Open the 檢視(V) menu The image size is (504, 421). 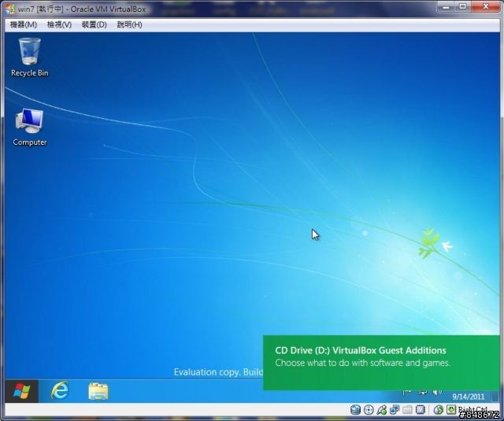point(59,24)
